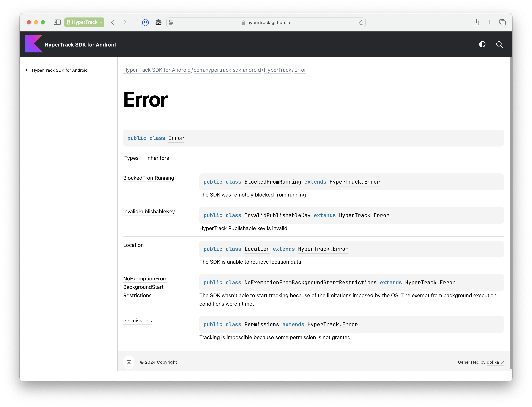Click Location in its code signature
This screenshot has height=407, width=532.
pyautogui.click(x=257, y=249)
